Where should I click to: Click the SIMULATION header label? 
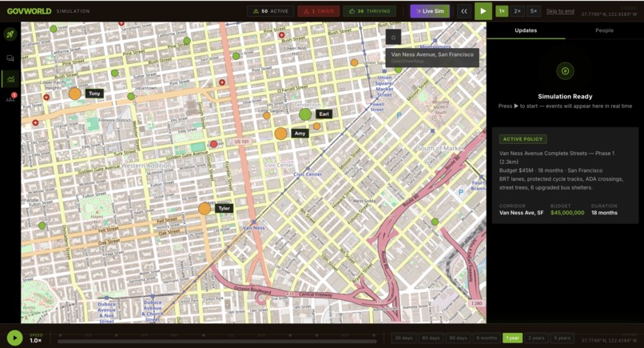click(x=73, y=11)
